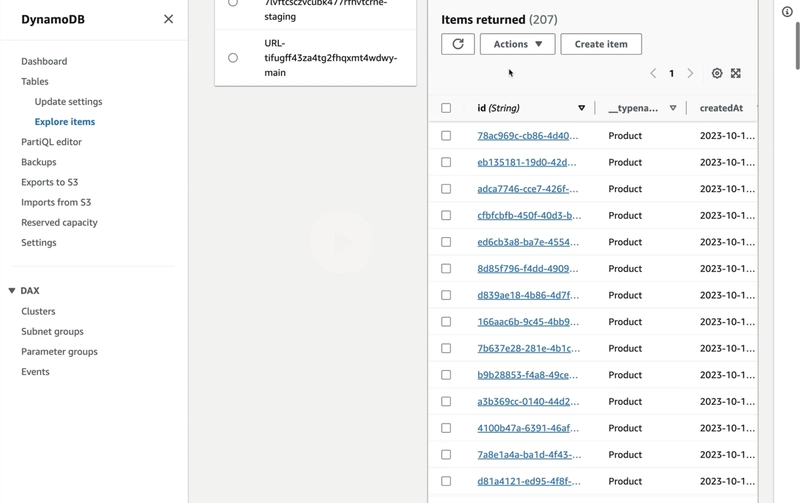Viewport: 800px width, 503px height.
Task: Open item d839ae18-4b86-4d7f link
Action: [x=528, y=295]
